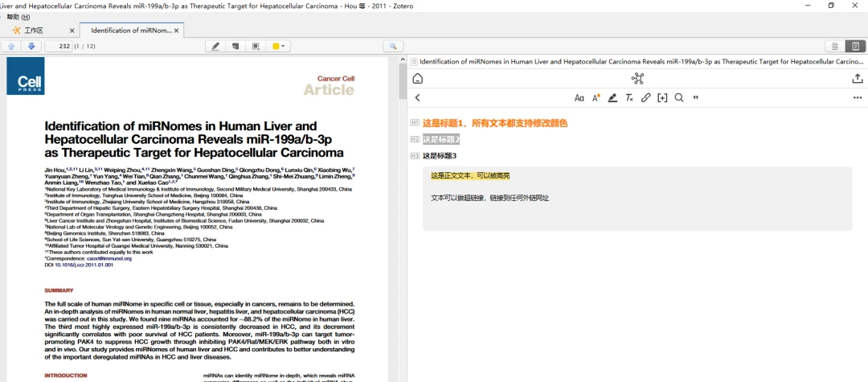Screen dimensions: 868x382
Task: Open correspondence email caoxt@immunol.org
Action: [x=109, y=258]
